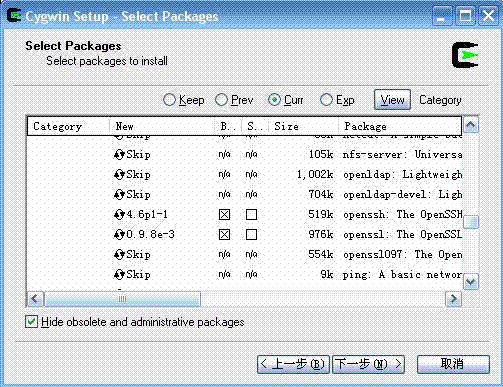Click the cycle icon in the 1,002k openldap row
The width and height of the screenshot is (503, 387).
(x=119, y=175)
